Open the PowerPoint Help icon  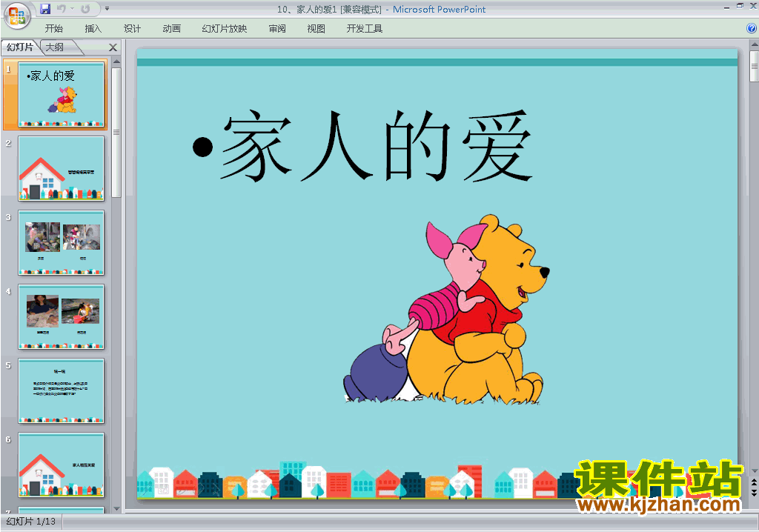(752, 28)
